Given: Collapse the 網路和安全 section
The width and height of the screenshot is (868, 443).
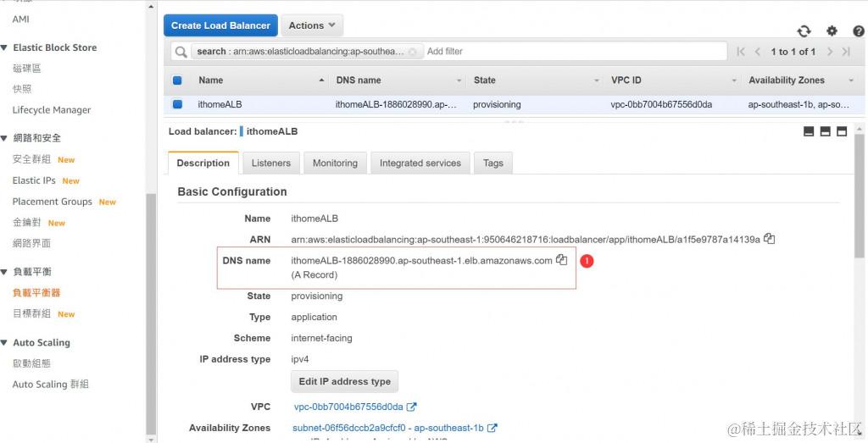Looking at the screenshot, I should pos(4,138).
